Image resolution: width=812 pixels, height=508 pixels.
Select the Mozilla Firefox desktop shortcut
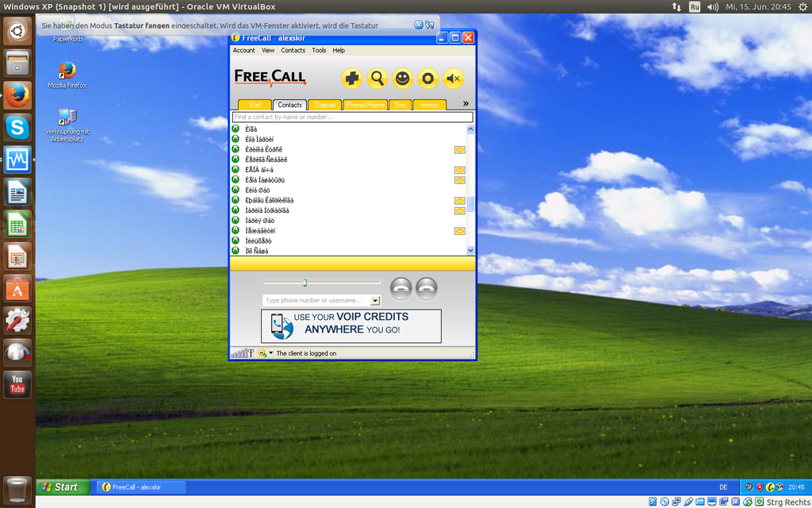tap(67, 75)
